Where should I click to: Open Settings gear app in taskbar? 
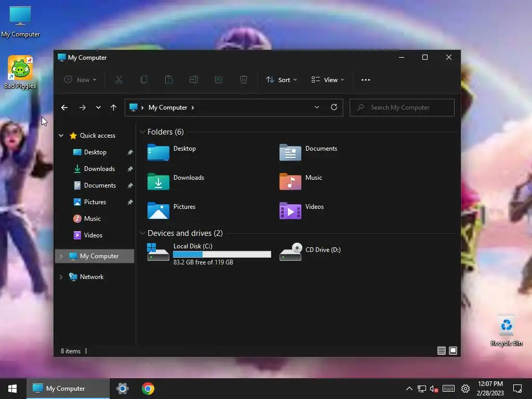(x=123, y=389)
